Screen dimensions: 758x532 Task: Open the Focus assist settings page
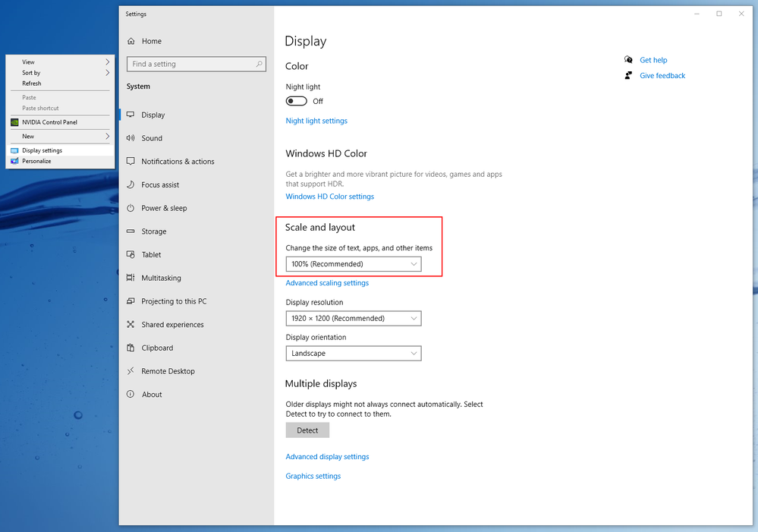pos(197,184)
